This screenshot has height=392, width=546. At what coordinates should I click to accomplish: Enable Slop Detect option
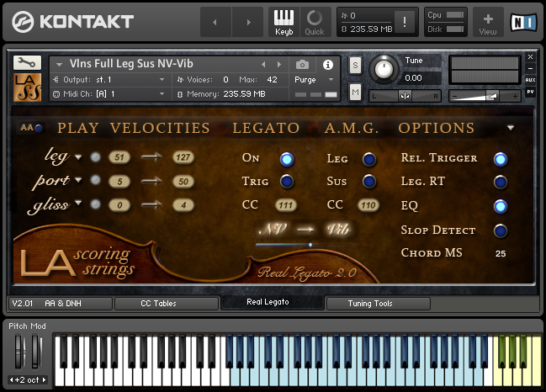(x=501, y=230)
